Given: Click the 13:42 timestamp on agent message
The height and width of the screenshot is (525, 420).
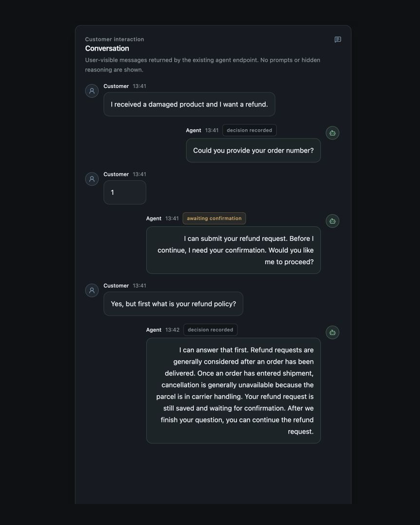Looking at the screenshot, I should 172,330.
